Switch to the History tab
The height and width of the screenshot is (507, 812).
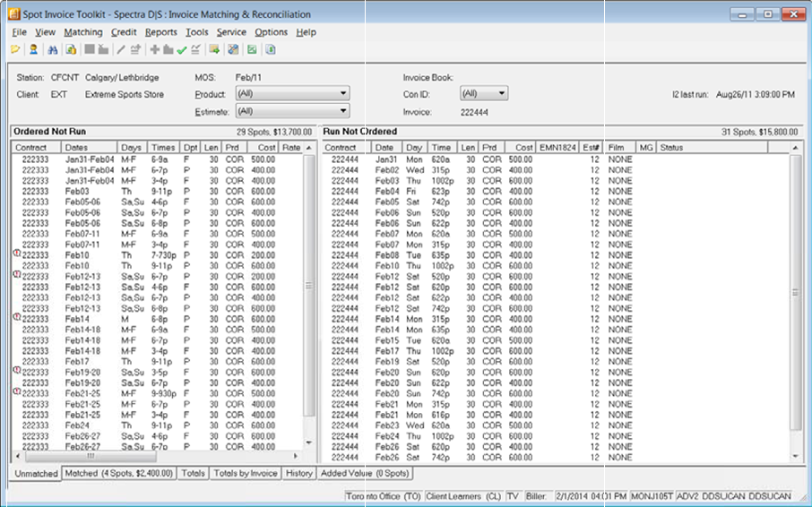[x=298, y=473]
